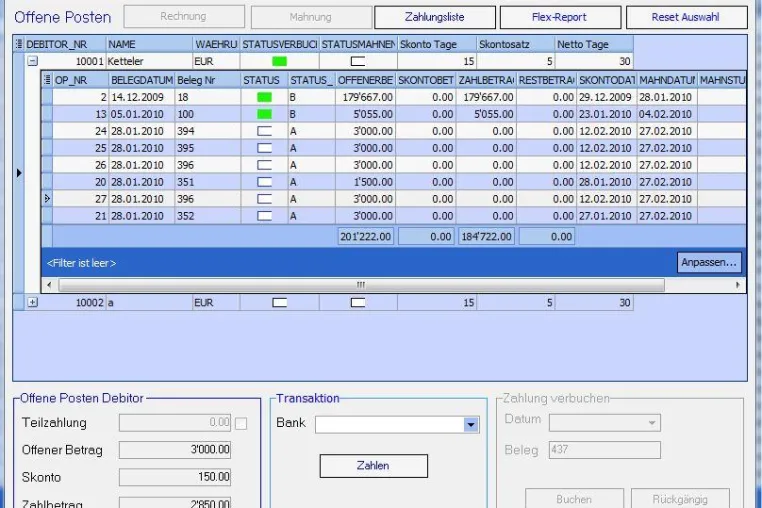Viewport: 762px width, 508px height.
Task: Click green status indicator of OP 13
Action: pyautogui.click(x=264, y=114)
